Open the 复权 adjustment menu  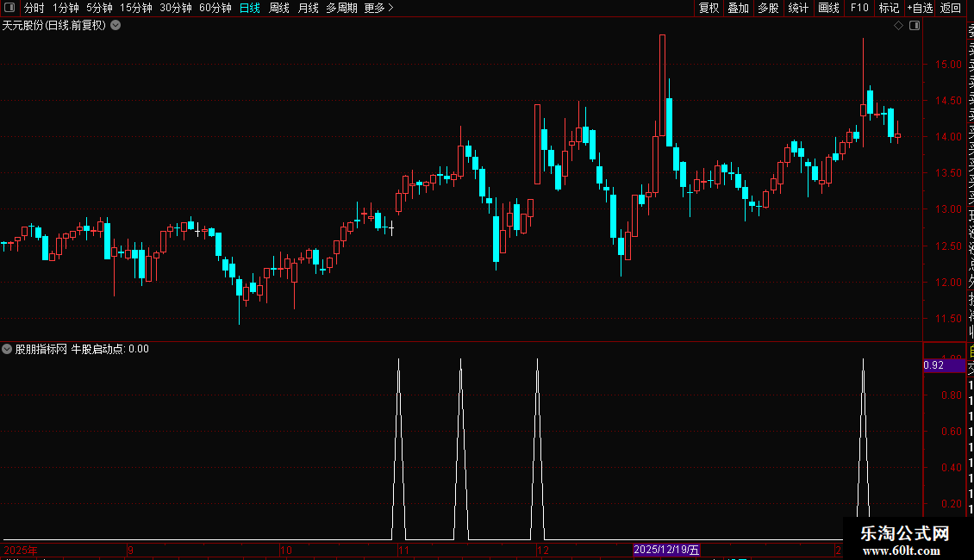(709, 8)
